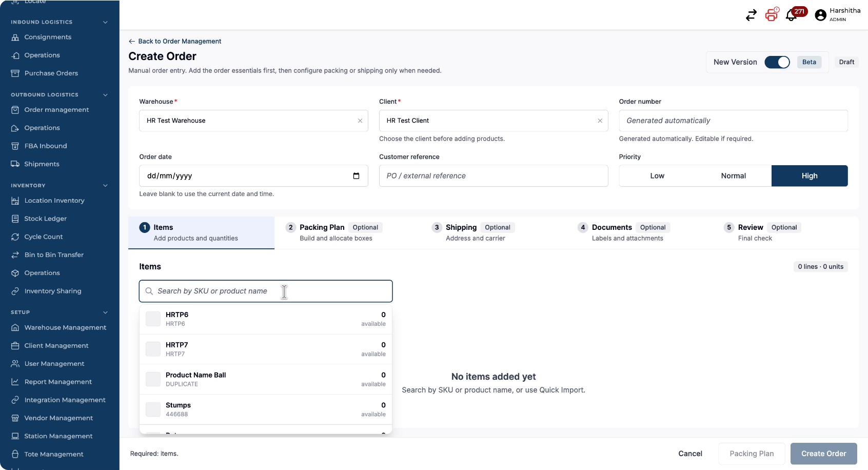Switch to Shipping step tab
This screenshot has height=470, width=868.
[494, 232]
